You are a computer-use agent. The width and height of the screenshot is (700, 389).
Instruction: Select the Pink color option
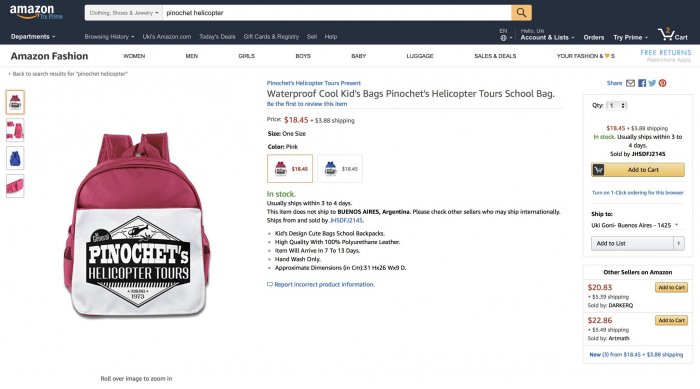(x=290, y=168)
